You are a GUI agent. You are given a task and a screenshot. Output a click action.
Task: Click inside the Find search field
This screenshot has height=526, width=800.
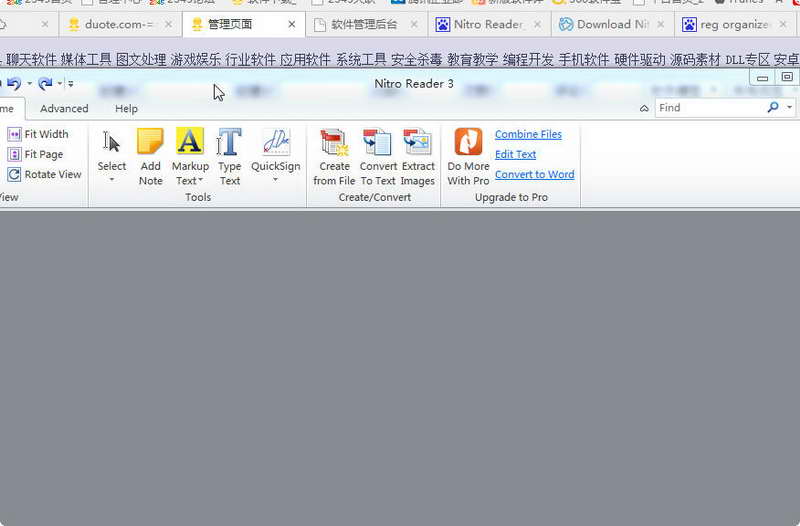[711, 108]
